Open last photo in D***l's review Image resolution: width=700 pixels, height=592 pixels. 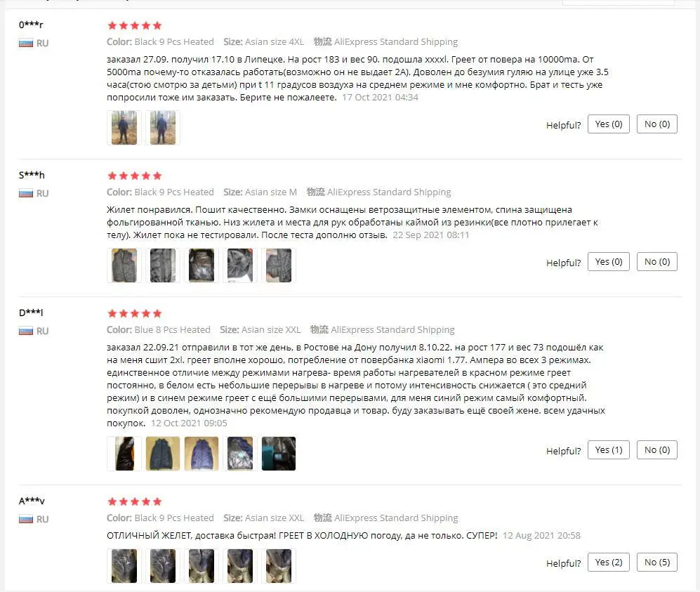[x=279, y=454]
